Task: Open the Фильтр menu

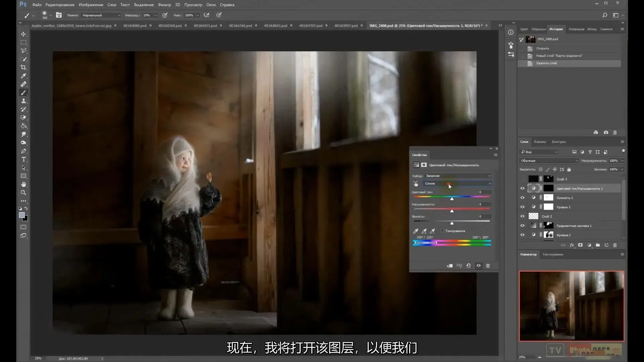Action: click(x=164, y=5)
